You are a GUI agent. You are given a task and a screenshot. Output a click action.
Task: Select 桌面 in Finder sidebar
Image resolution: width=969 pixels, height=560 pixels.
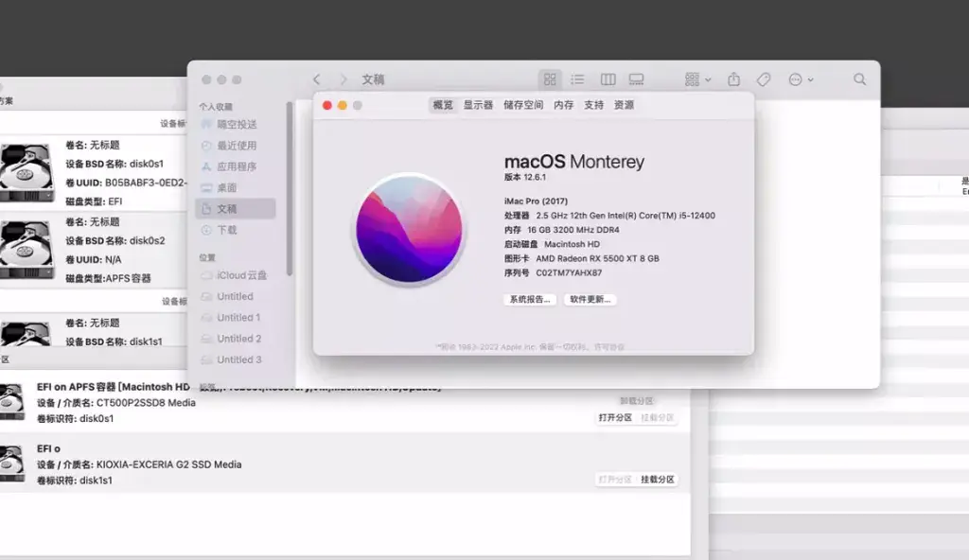[227, 187]
